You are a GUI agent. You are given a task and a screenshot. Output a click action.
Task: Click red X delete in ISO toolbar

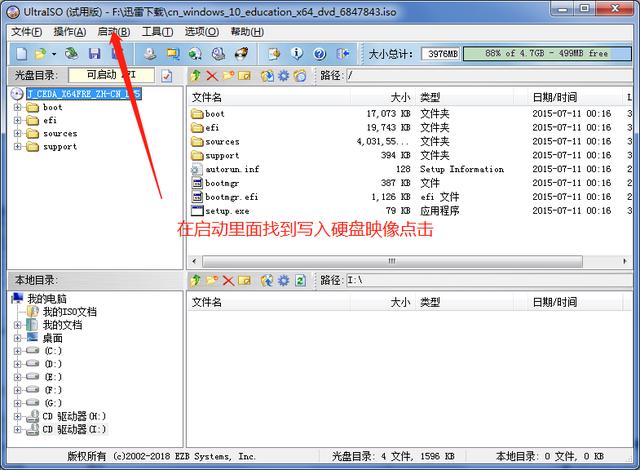(212, 75)
